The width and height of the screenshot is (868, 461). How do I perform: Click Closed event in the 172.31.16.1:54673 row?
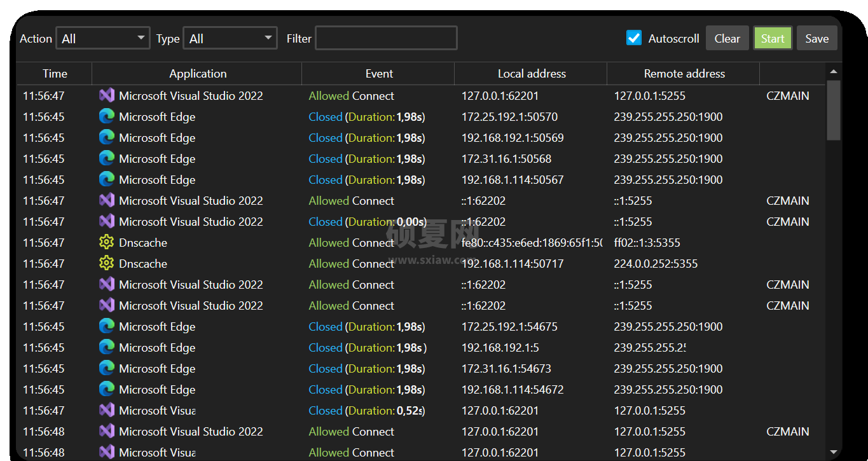[x=367, y=369]
